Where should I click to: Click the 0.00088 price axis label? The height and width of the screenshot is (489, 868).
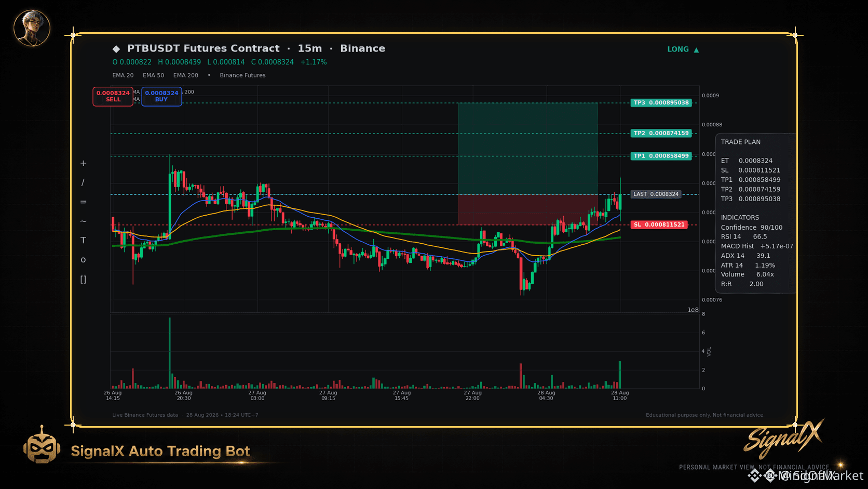tap(712, 125)
